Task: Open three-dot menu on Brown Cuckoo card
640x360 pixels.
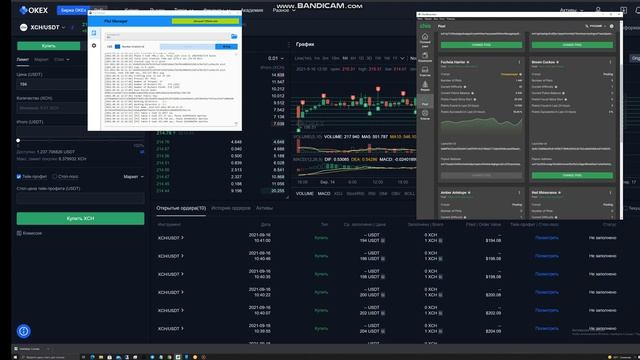Action: (x=610, y=62)
